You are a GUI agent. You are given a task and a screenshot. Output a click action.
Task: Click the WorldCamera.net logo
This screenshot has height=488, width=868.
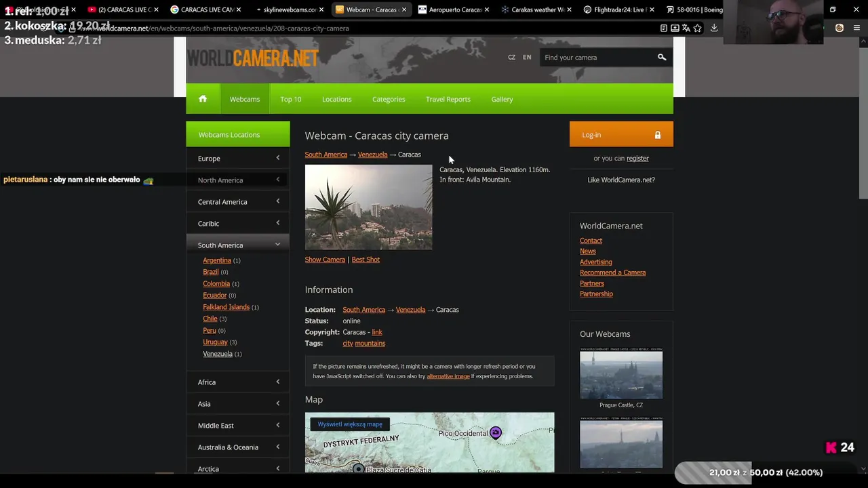click(x=253, y=58)
